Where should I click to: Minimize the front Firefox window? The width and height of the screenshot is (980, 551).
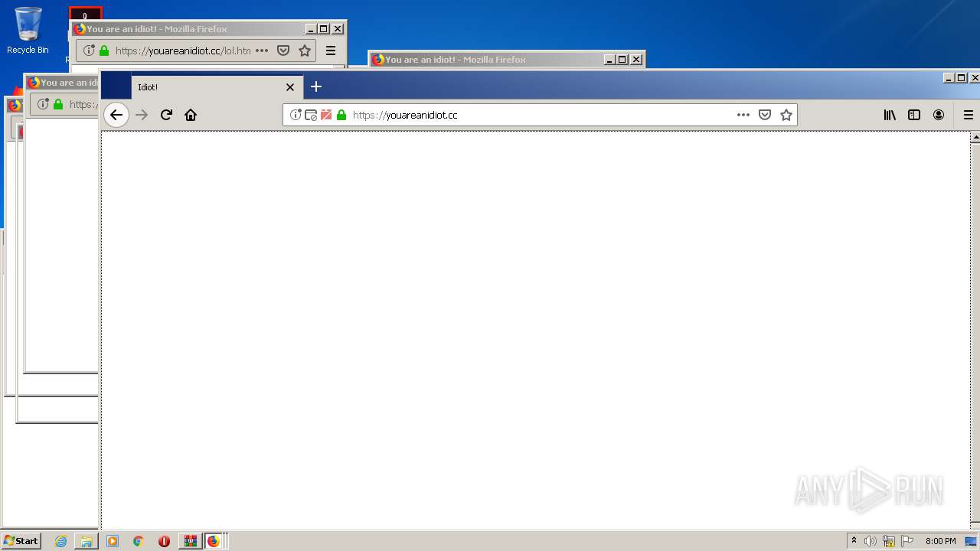(949, 77)
